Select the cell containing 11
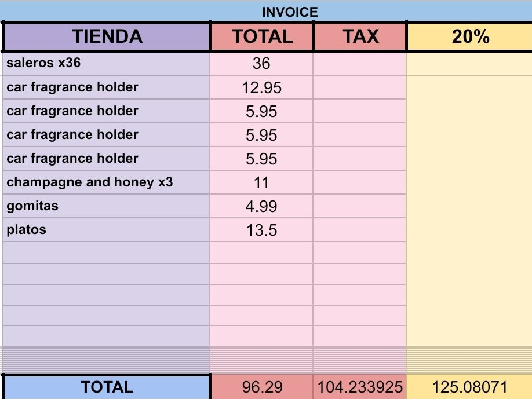Image resolution: width=532 pixels, height=399 pixels. [261, 183]
